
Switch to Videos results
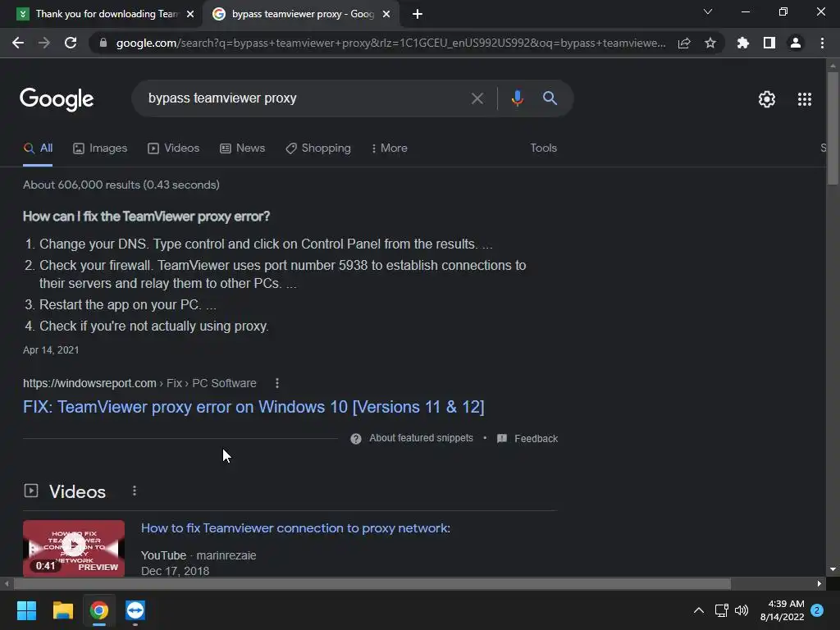(x=174, y=148)
